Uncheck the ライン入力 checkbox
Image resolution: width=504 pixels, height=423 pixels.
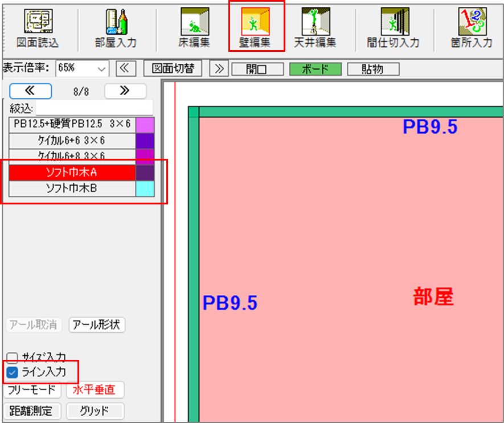[12, 372]
